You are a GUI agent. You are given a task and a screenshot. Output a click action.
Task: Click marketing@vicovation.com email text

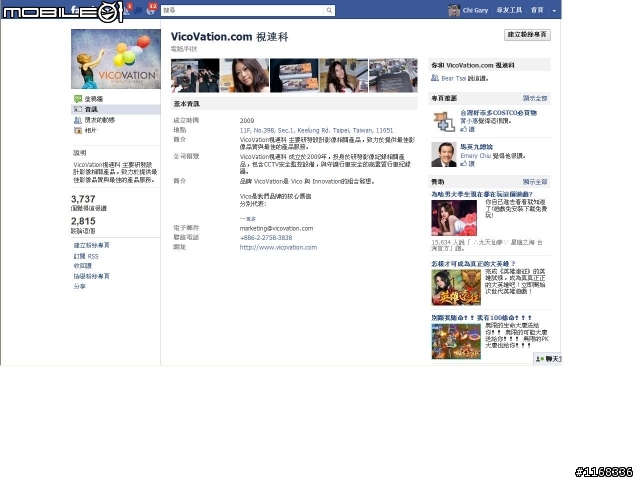(276, 229)
